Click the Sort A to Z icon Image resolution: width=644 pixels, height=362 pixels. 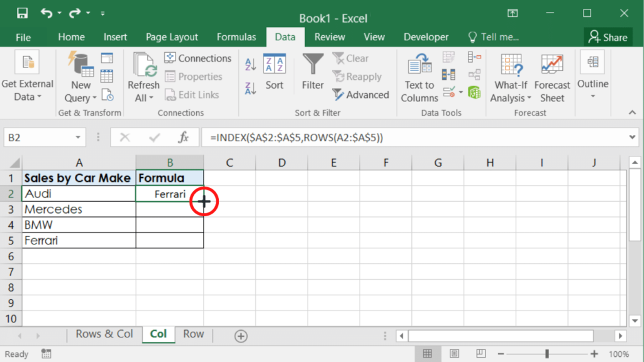(250, 64)
